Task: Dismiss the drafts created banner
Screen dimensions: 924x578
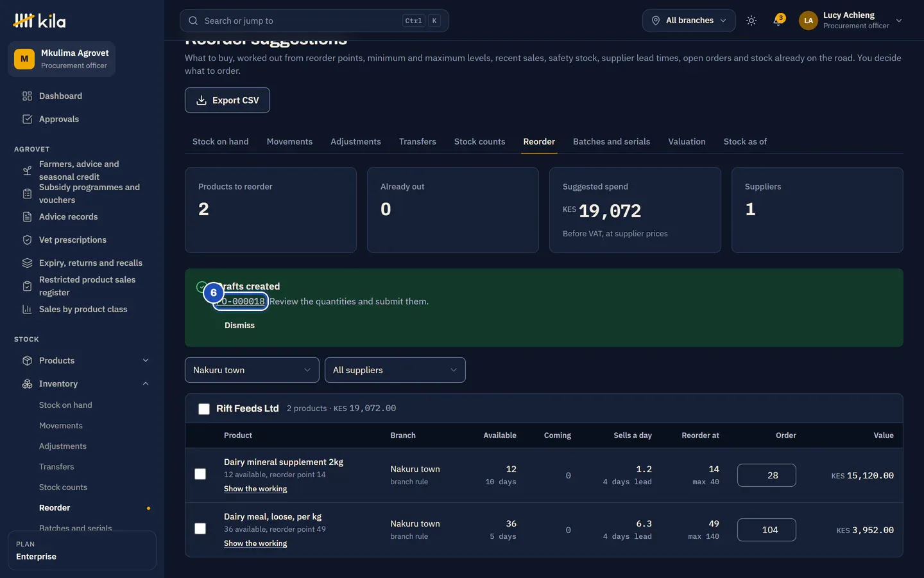Action: pyautogui.click(x=239, y=326)
